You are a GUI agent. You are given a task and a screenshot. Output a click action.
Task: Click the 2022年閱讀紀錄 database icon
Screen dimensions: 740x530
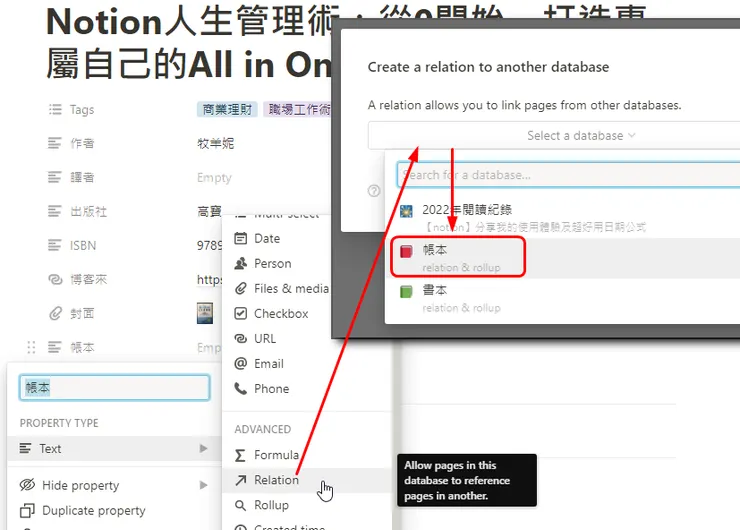tap(406, 211)
